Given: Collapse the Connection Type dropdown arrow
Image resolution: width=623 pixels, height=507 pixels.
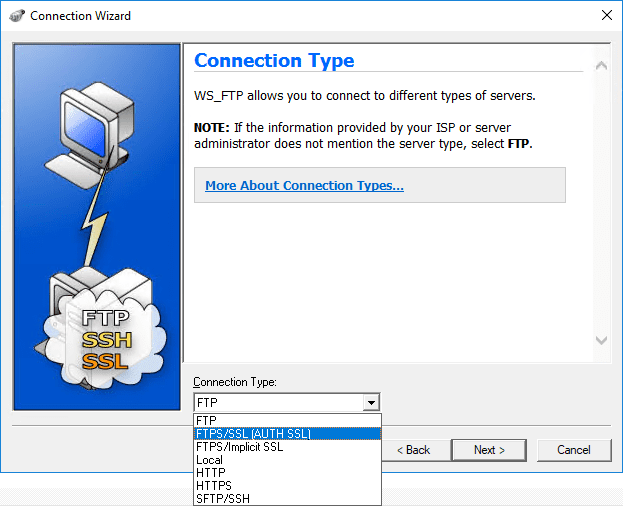Looking at the screenshot, I should [371, 403].
